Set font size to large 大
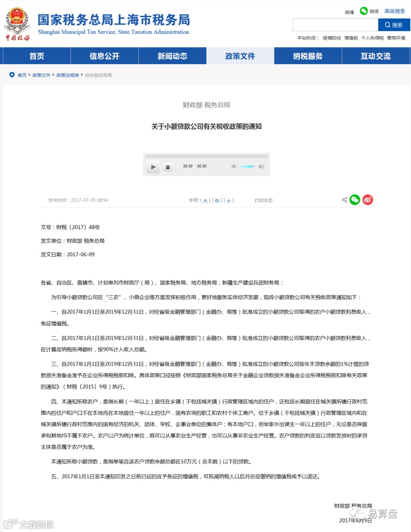 205,201
